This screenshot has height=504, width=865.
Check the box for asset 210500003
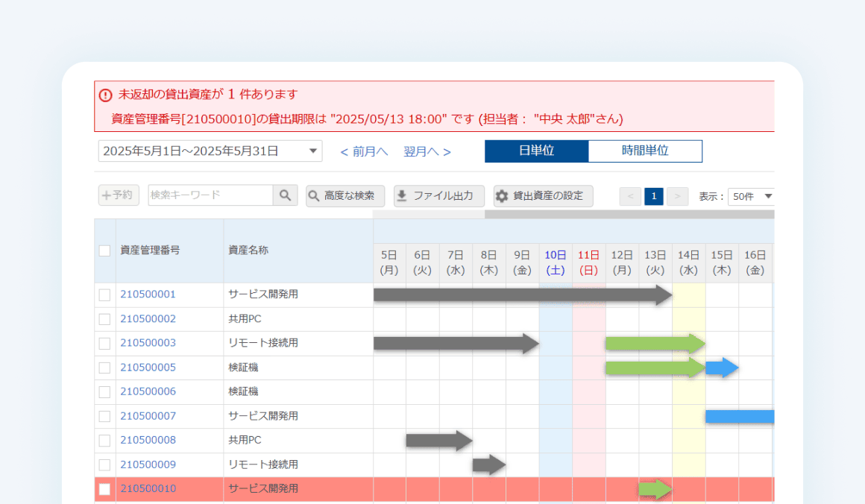point(104,344)
